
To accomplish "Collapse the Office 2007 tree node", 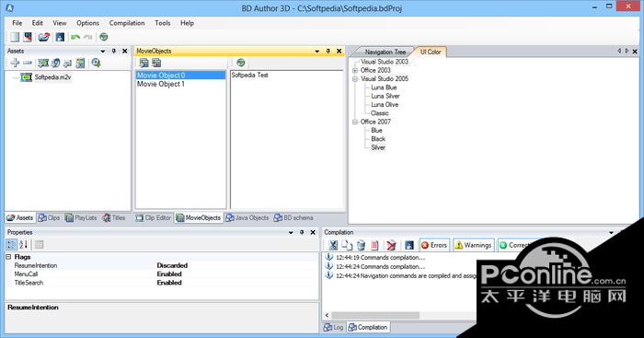I will [355, 122].
